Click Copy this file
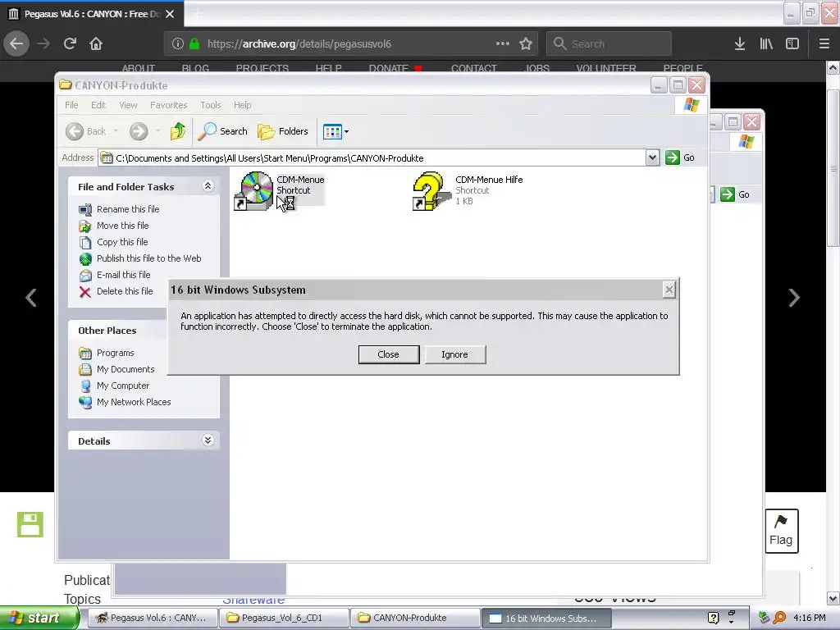840x630 pixels. pyautogui.click(x=122, y=242)
